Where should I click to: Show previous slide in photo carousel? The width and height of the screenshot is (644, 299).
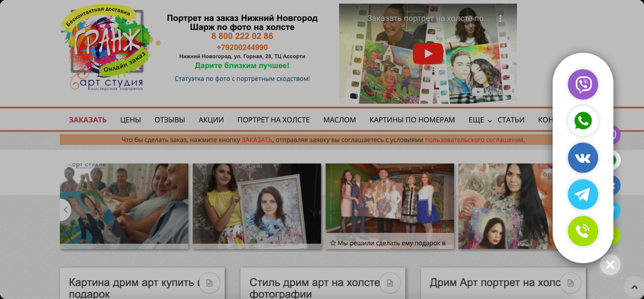pyautogui.click(x=65, y=210)
